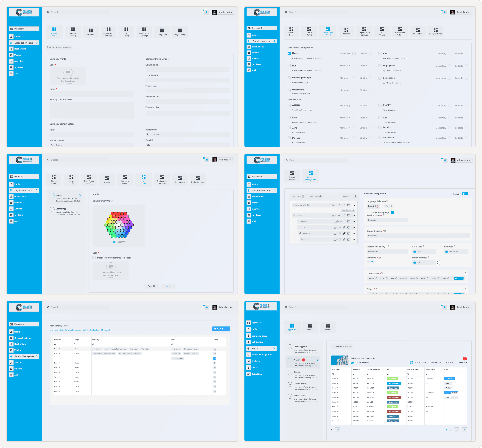Screen dimensions: 482x448
Task: Click the Quick Links sidebar icon
Action: point(248,374)
